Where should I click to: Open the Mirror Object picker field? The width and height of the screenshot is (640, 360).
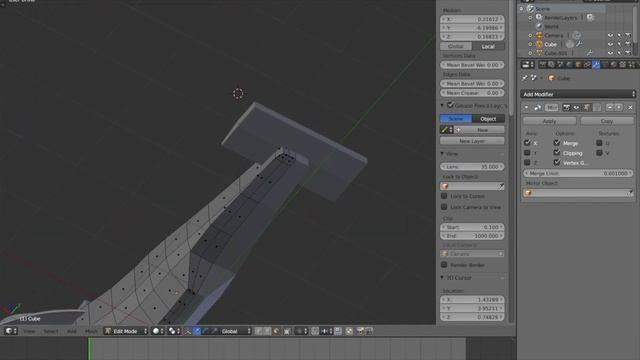[578, 193]
